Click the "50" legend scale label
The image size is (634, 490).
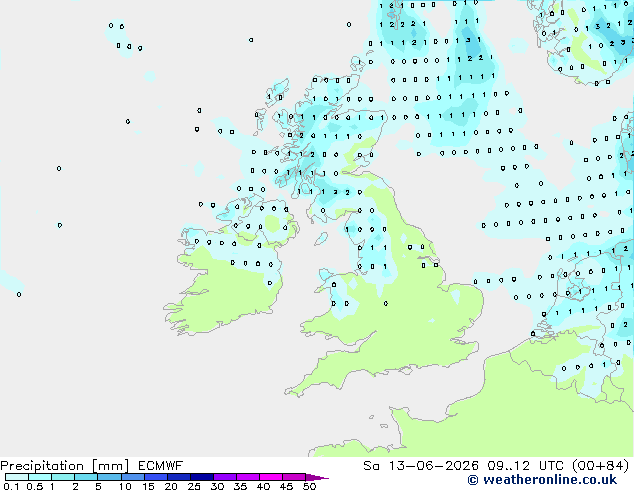point(310,486)
